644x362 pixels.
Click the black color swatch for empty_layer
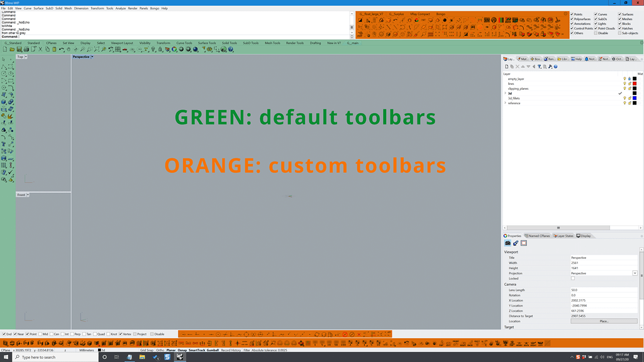coord(635,79)
